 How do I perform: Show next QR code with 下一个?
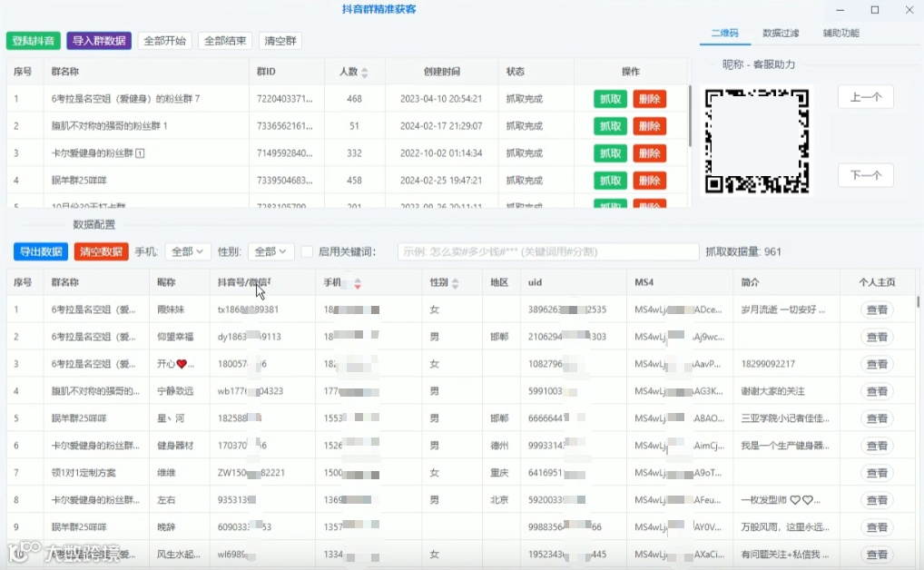coord(866,175)
